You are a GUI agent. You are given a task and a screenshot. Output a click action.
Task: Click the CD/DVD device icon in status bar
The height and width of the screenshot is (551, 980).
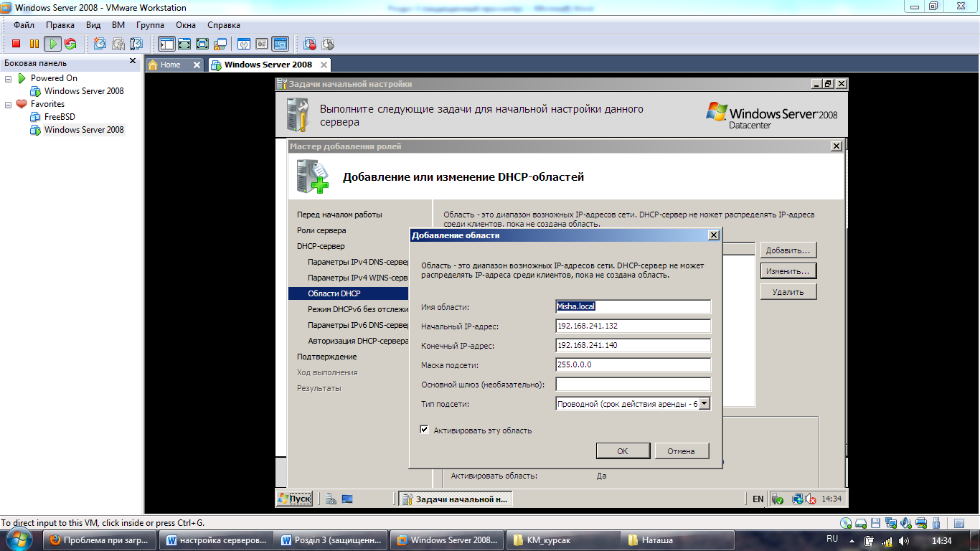pos(847,523)
